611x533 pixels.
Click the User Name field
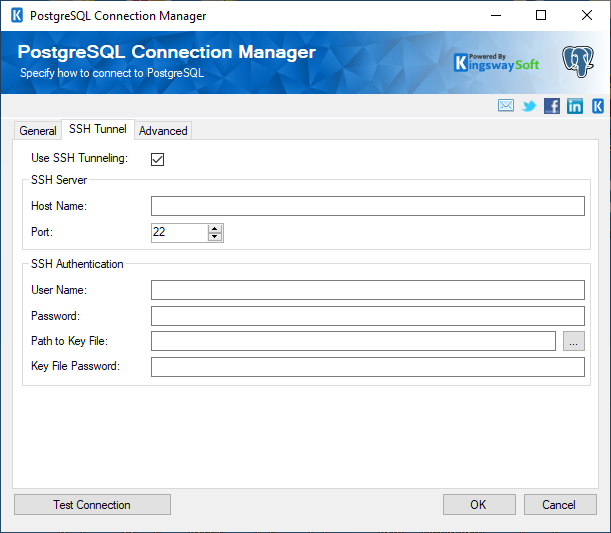pyautogui.click(x=368, y=290)
